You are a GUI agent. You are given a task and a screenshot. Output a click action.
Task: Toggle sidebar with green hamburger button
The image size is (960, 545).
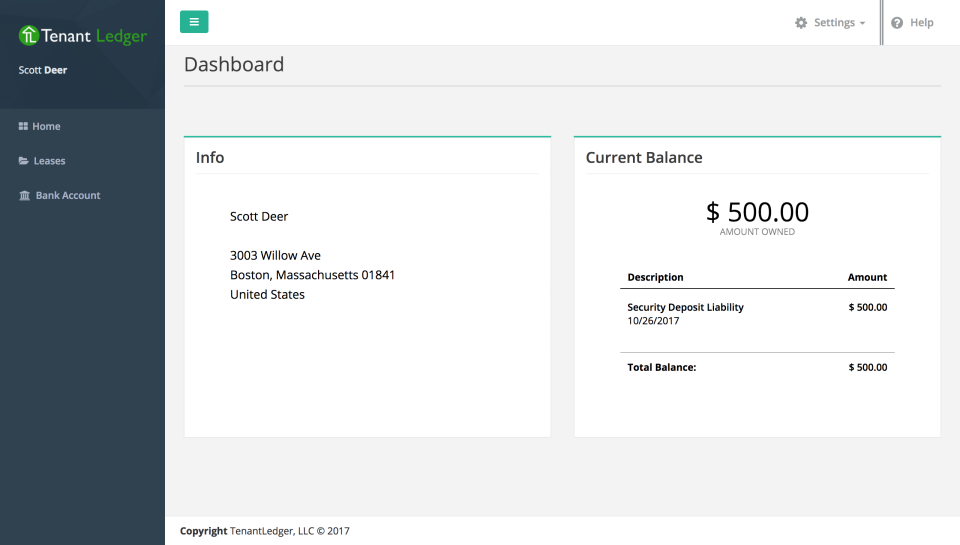194,22
